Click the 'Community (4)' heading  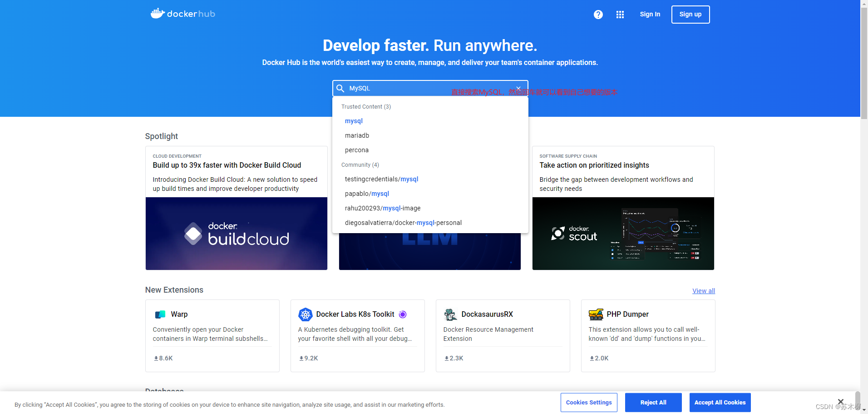pos(360,165)
